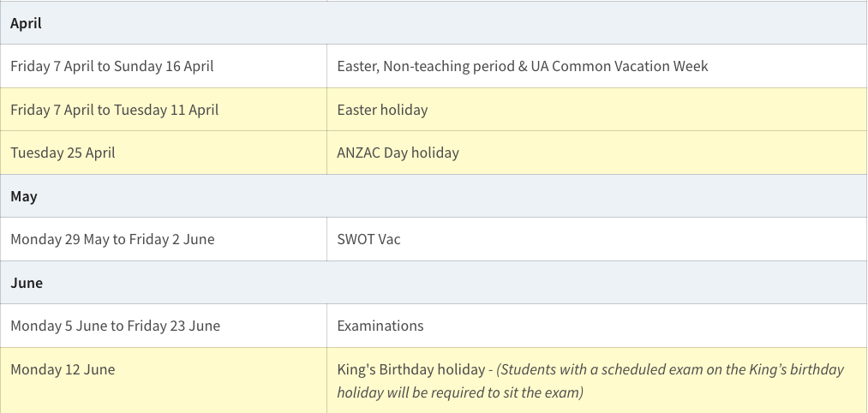Screen dimensions: 868x413
Task: Select the 'Examinations' cell
Action: (x=380, y=326)
